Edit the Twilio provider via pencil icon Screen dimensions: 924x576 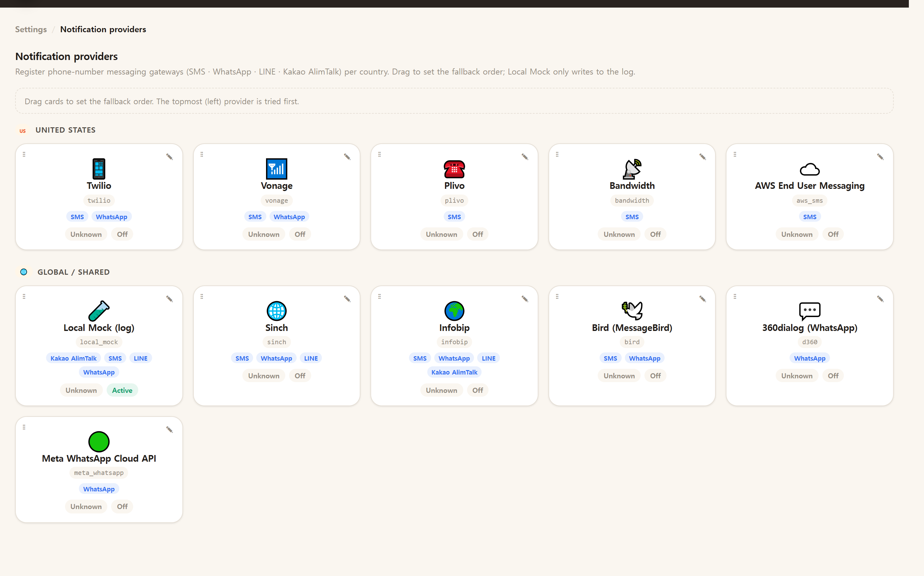pyautogui.click(x=169, y=157)
